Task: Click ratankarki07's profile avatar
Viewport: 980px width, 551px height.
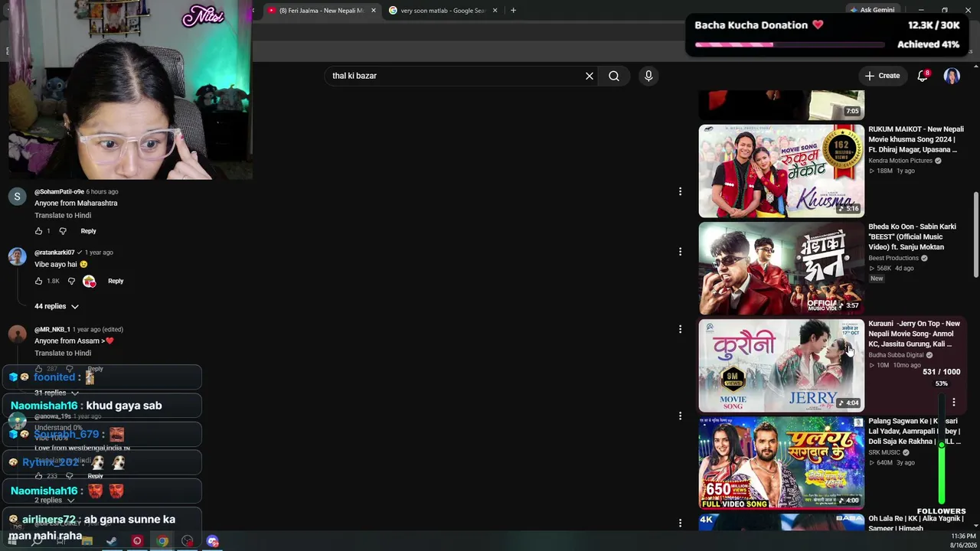Action: click(18, 256)
